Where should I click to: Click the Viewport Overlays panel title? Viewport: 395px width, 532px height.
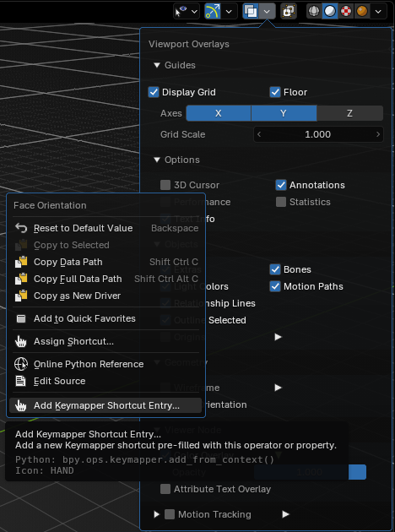point(189,44)
